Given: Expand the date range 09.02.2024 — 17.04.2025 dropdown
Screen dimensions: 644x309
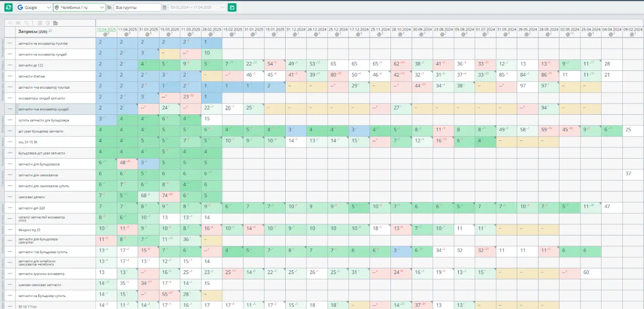Looking at the screenshot, I should pos(198,8).
